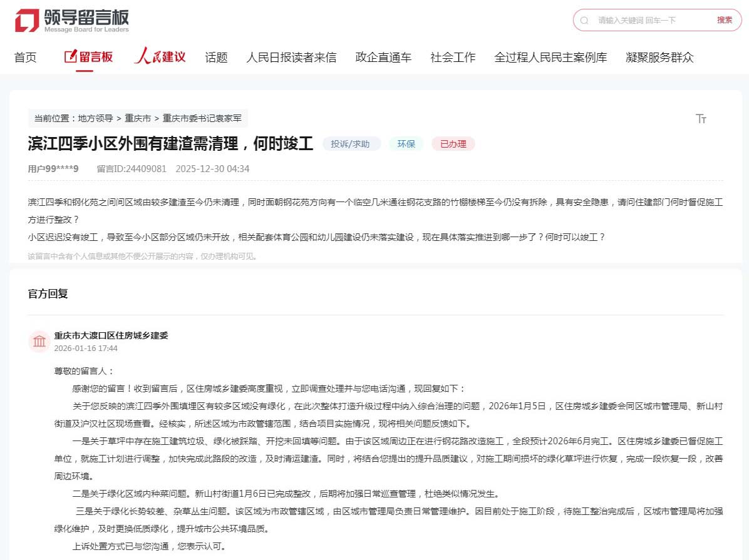The height and width of the screenshot is (560, 749).
Task: Click the magnifier icon in the search bar
Action: click(584, 20)
